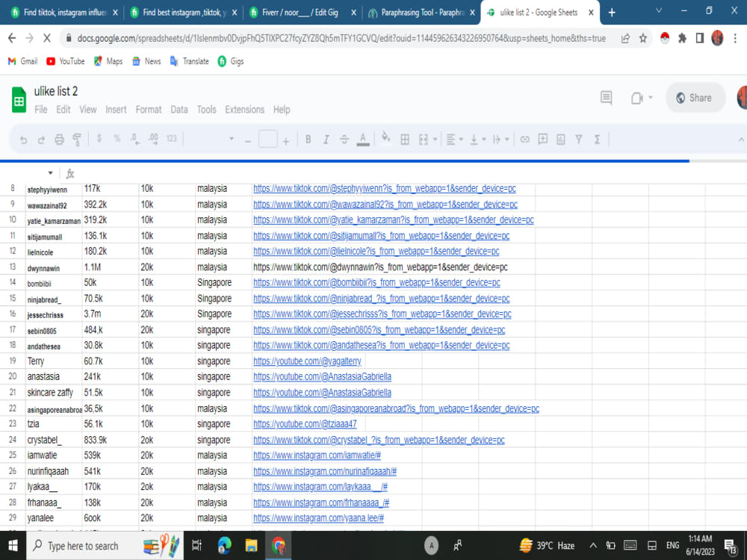Stop page loading X button
Screen dimensions: 747x560
(x=46, y=38)
